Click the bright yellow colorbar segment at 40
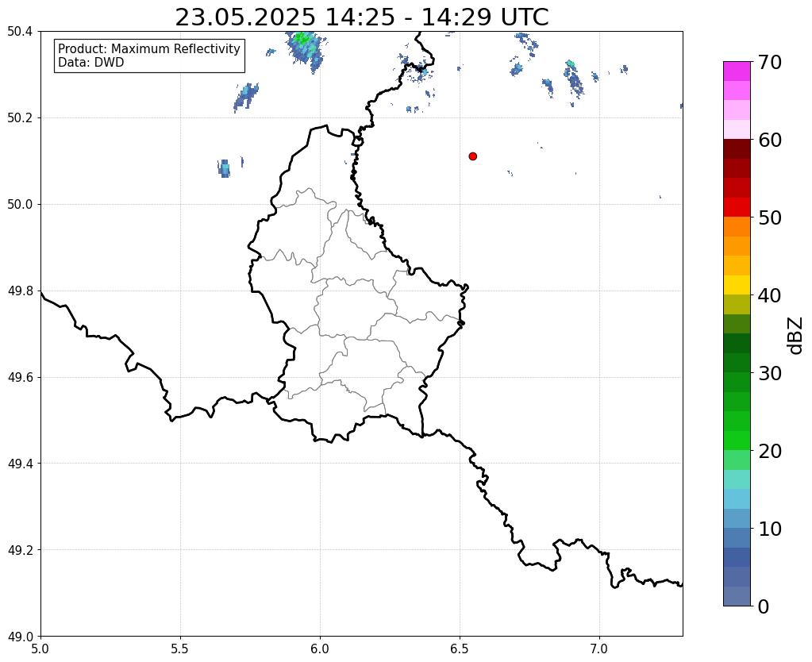The width and height of the screenshot is (812, 662). 737,286
